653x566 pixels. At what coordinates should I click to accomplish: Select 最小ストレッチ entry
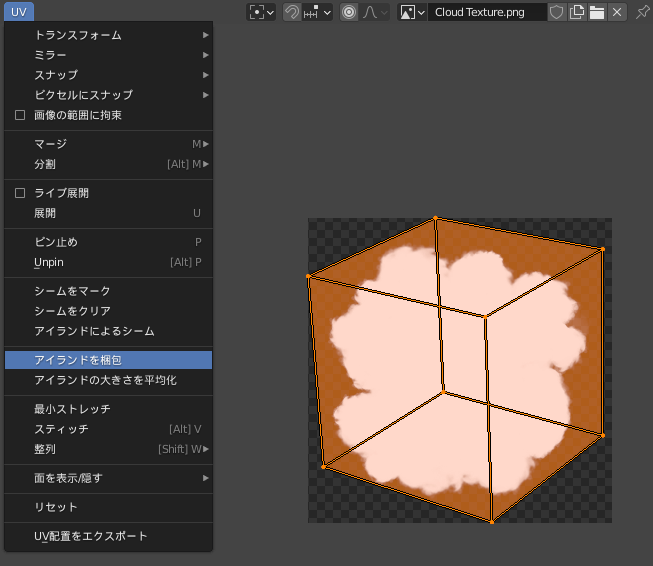(108, 409)
